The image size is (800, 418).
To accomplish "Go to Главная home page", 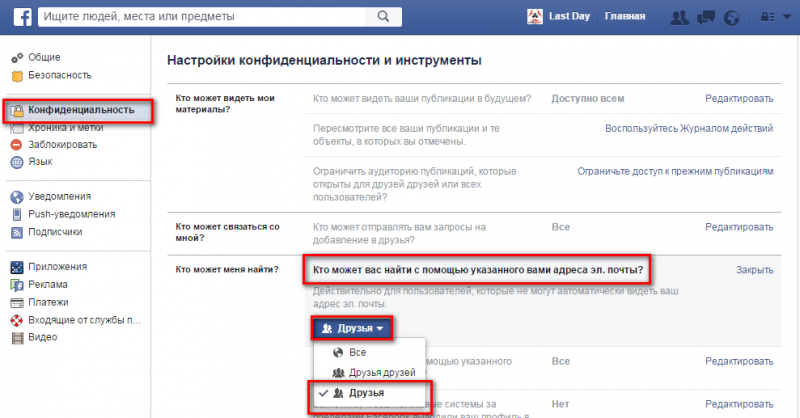I will [x=625, y=16].
